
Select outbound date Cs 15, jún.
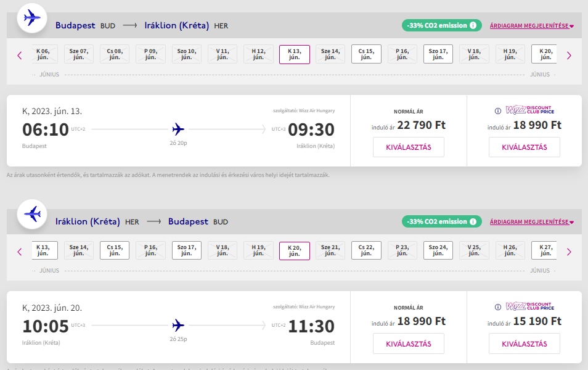click(366, 54)
